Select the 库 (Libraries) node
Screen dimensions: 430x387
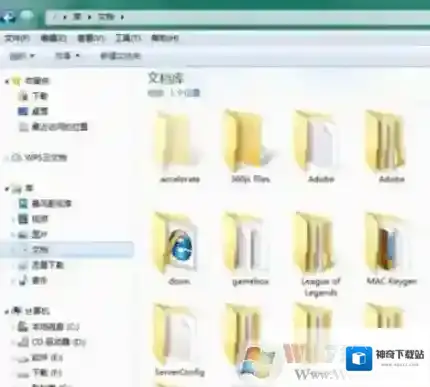click(x=29, y=188)
